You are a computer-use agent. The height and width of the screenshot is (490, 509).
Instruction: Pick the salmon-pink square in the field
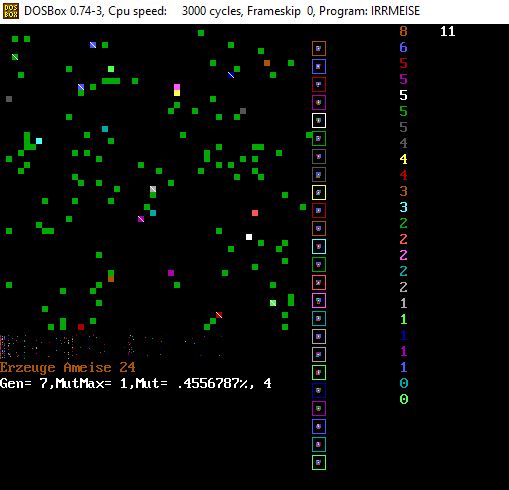tap(255, 213)
